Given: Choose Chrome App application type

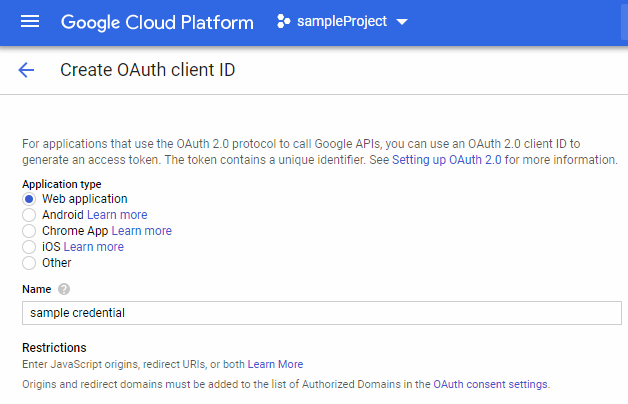Looking at the screenshot, I should [x=29, y=231].
